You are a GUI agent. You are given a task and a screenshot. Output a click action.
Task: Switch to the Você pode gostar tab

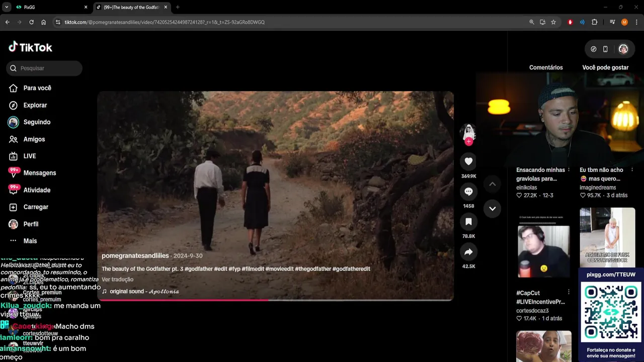605,67
